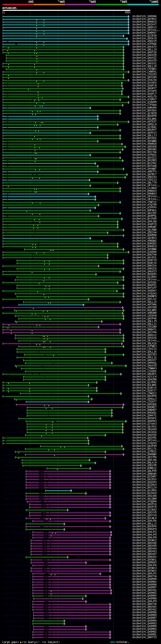
Task: Select label UniRef100_Q8H734
Action: [144, 576]
